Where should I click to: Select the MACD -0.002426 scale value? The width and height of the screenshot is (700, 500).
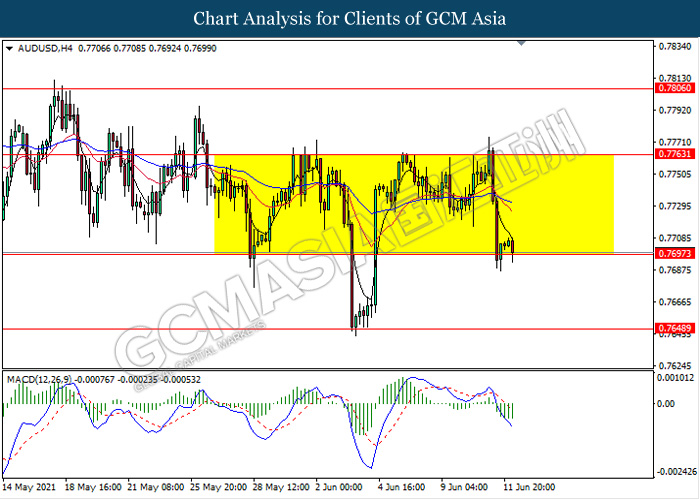tap(676, 472)
